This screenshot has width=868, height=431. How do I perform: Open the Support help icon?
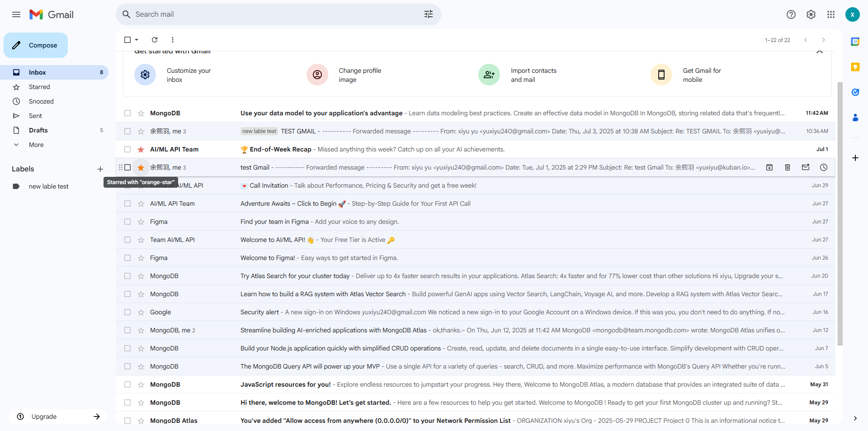(791, 14)
